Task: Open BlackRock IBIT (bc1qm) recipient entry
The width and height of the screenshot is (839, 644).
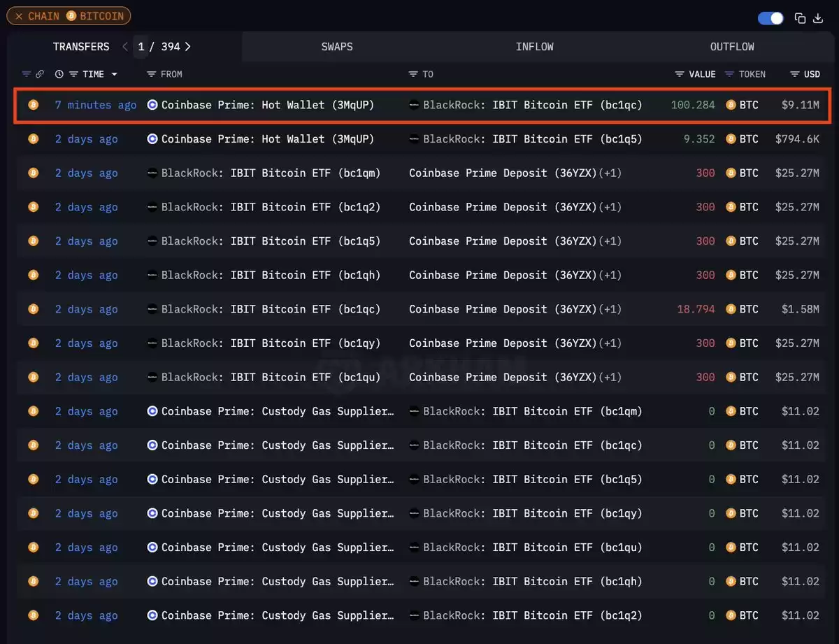Action: coord(533,411)
